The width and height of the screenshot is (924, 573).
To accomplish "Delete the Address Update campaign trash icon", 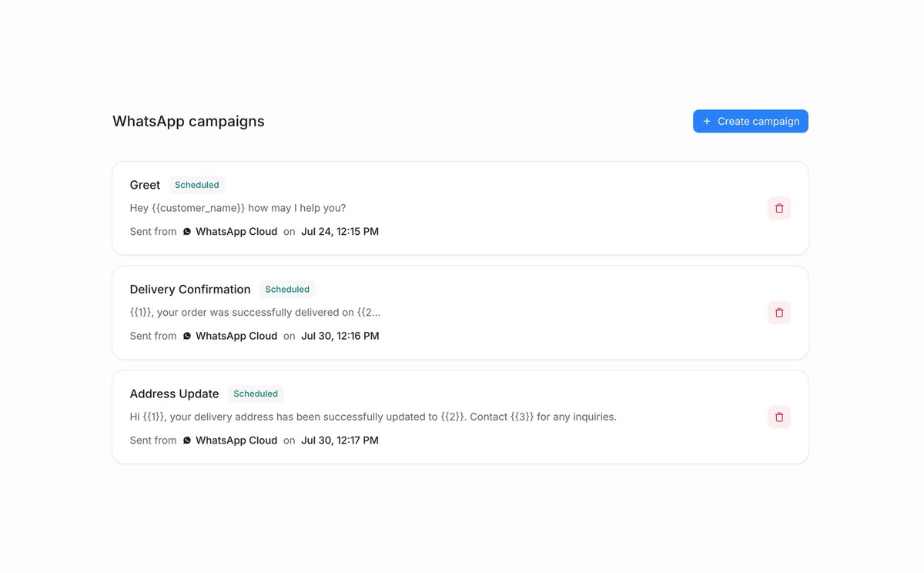I will pos(779,417).
